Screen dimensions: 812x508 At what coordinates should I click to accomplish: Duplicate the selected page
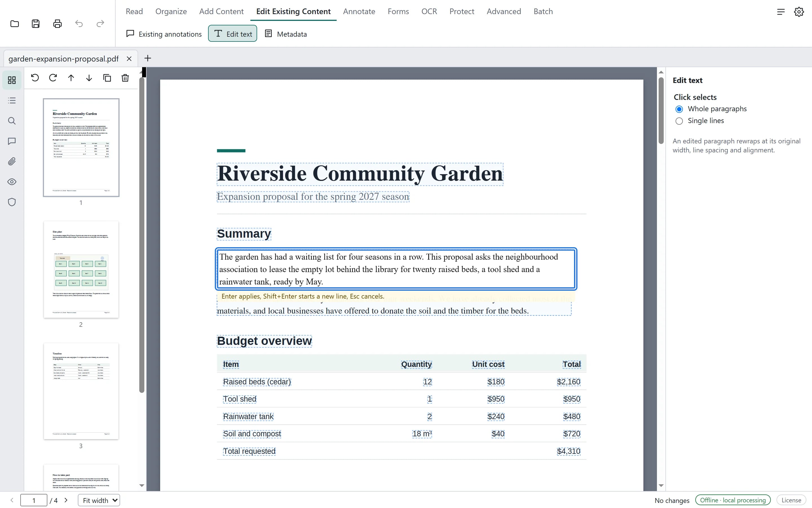pos(107,78)
